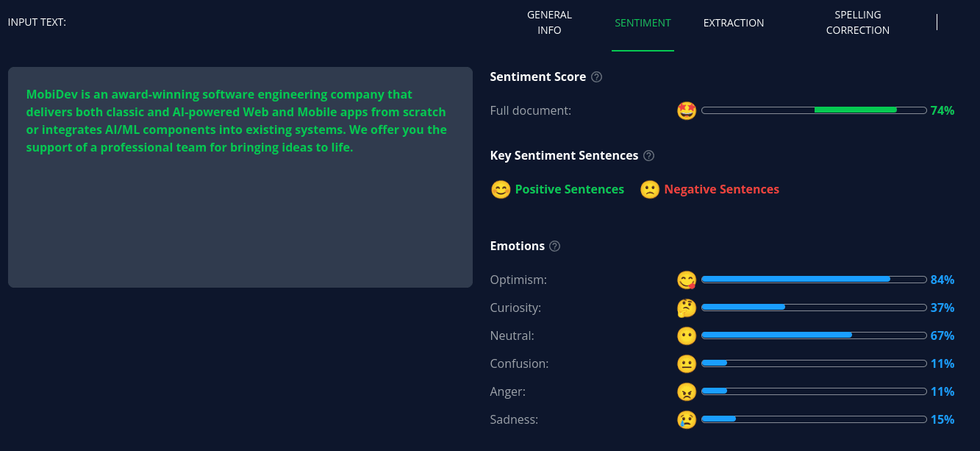Click the Neutral emotion progress bar
980x451 pixels.
814,335
